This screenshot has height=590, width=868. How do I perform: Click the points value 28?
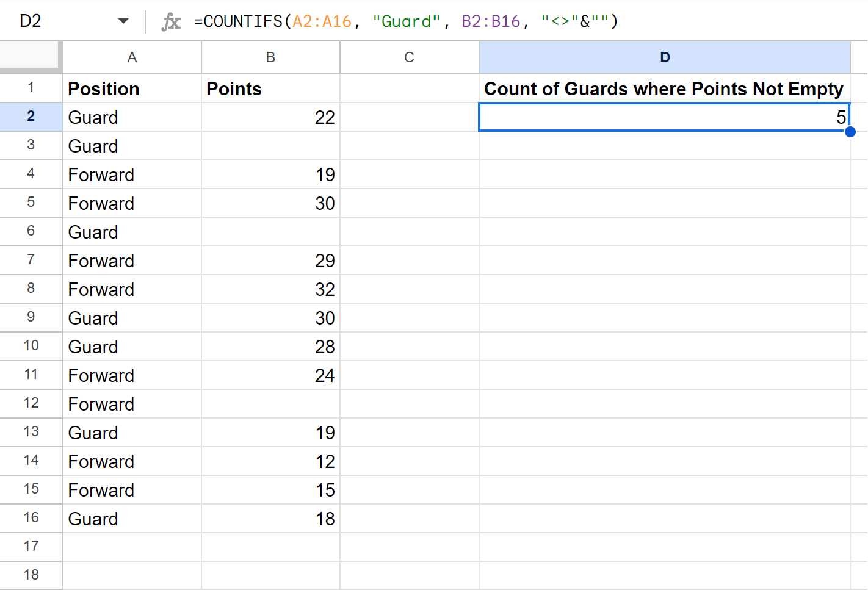click(270, 347)
